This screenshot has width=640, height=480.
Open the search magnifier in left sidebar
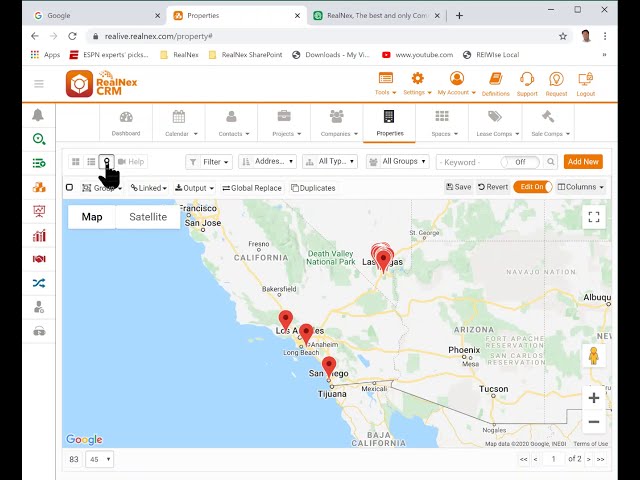coord(39,139)
